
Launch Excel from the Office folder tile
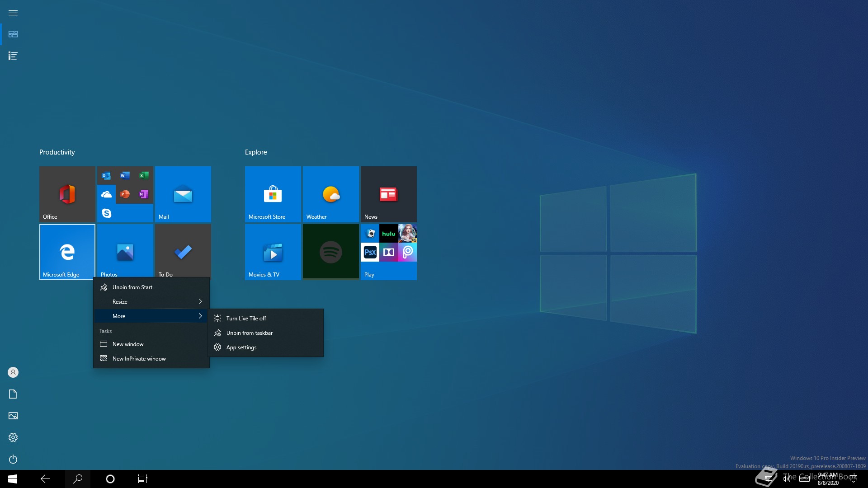(x=144, y=175)
